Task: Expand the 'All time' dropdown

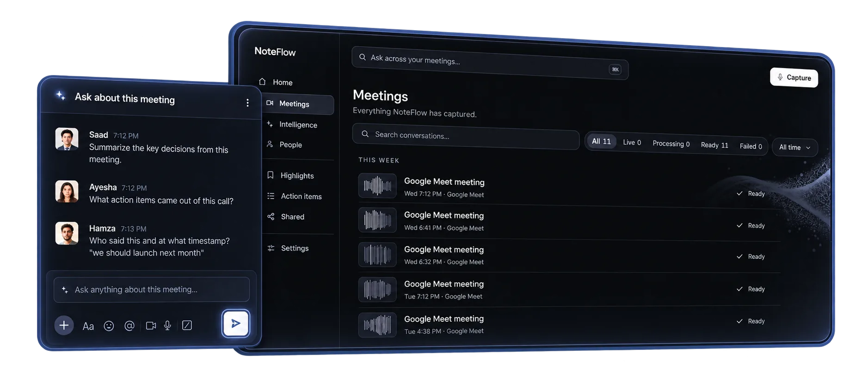Action: (795, 147)
